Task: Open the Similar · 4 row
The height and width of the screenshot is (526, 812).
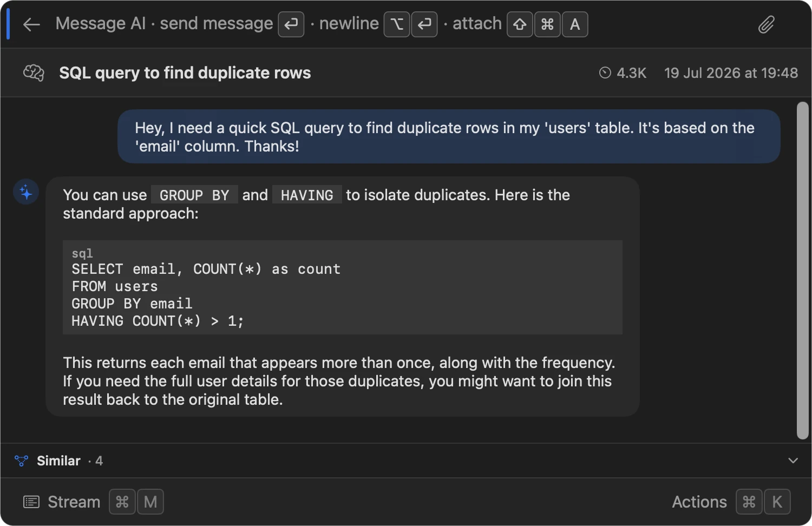Action: click(406, 461)
